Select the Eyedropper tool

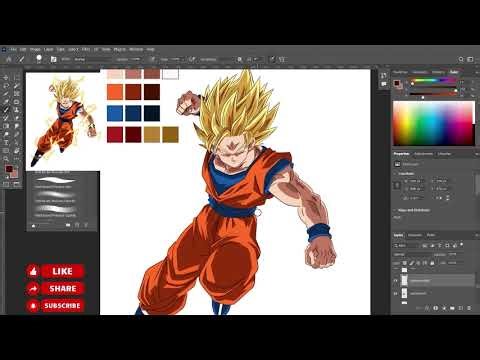6,102
